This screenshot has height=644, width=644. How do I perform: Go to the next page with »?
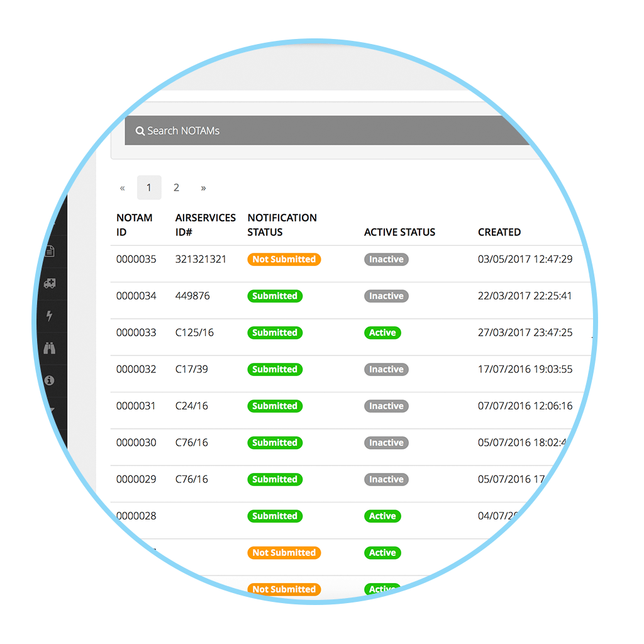[x=203, y=187]
